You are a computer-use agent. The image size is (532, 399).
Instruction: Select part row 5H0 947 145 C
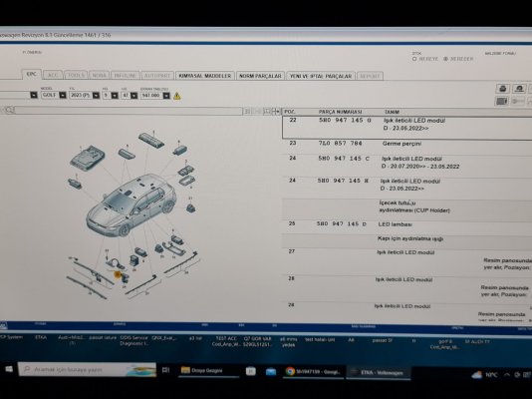pyautogui.click(x=406, y=163)
